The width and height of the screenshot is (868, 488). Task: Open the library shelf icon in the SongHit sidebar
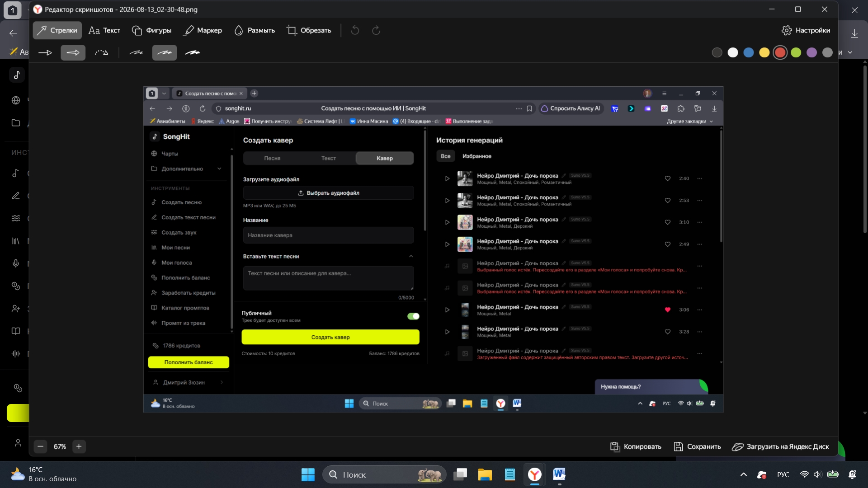click(x=16, y=241)
